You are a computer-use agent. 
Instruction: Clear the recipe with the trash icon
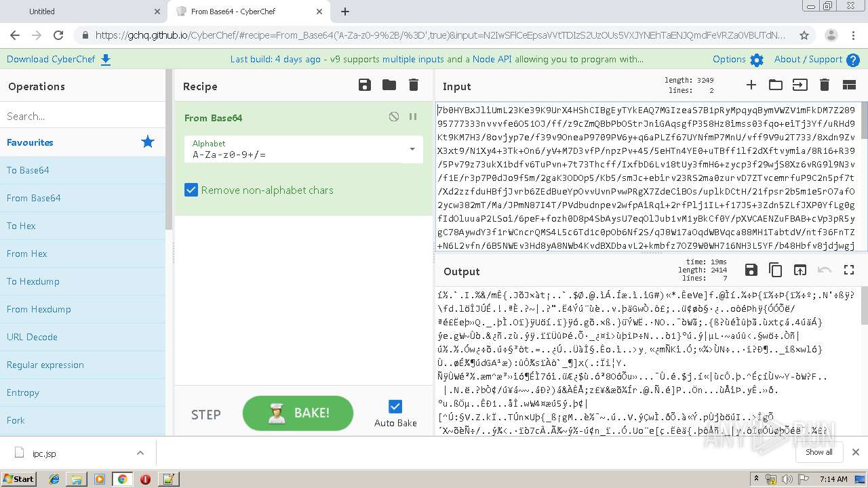pyautogui.click(x=414, y=85)
